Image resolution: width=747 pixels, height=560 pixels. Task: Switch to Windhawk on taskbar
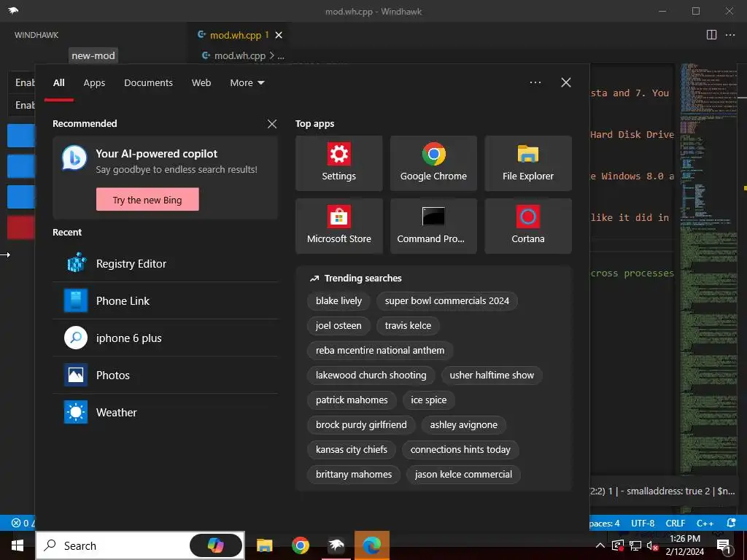click(336, 545)
